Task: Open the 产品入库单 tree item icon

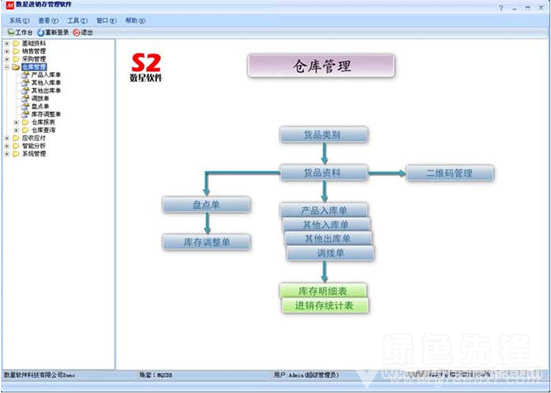Action: (25, 75)
